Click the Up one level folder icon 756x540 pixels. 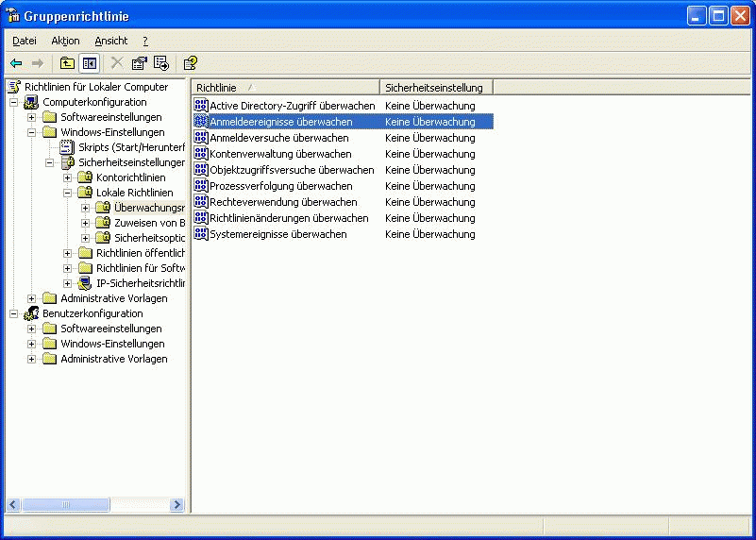click(67, 63)
